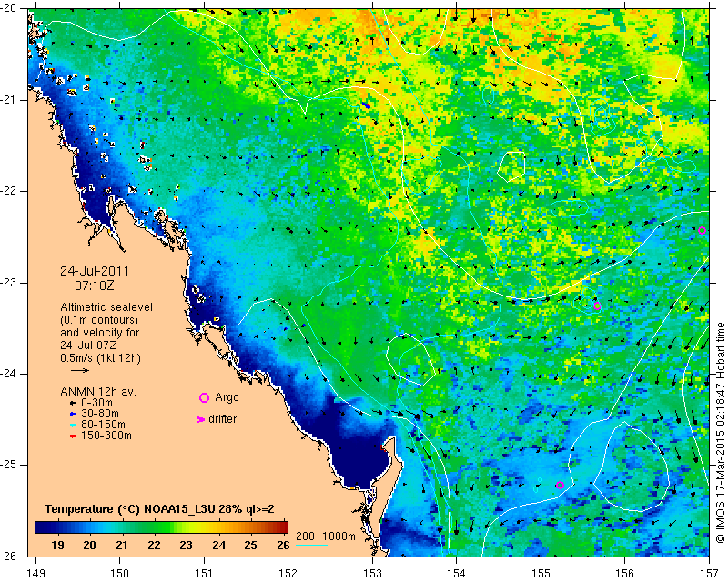This screenshot has height=582, width=728.
Task: Click the '80-150m' depth label
Action: [x=103, y=425]
